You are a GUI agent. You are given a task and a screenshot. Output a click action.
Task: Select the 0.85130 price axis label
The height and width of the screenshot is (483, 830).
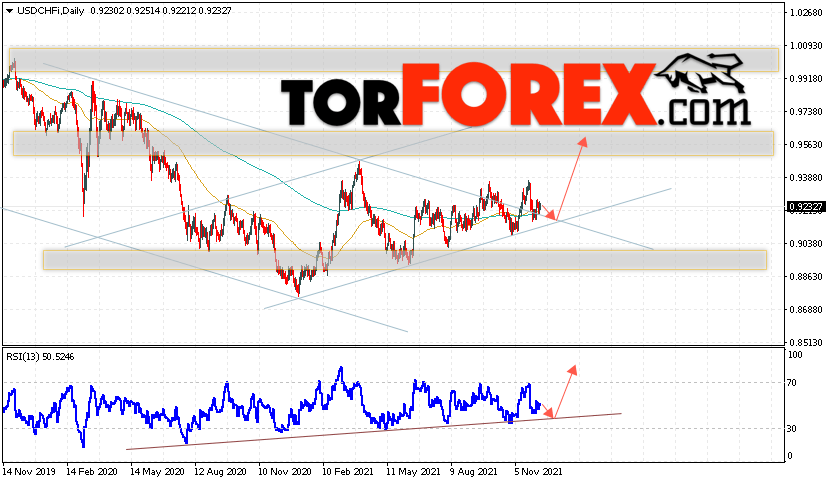coord(806,343)
